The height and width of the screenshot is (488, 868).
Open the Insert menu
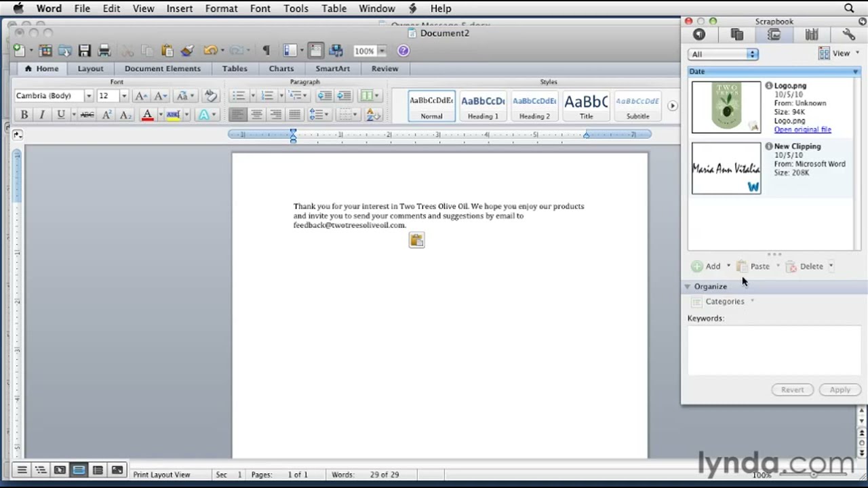[x=180, y=8]
